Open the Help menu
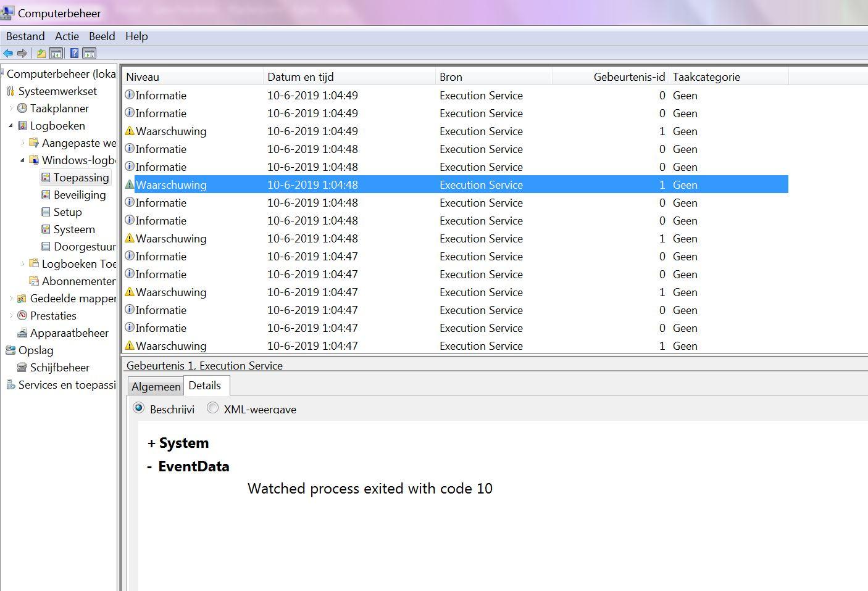The width and height of the screenshot is (868, 591). pos(136,36)
